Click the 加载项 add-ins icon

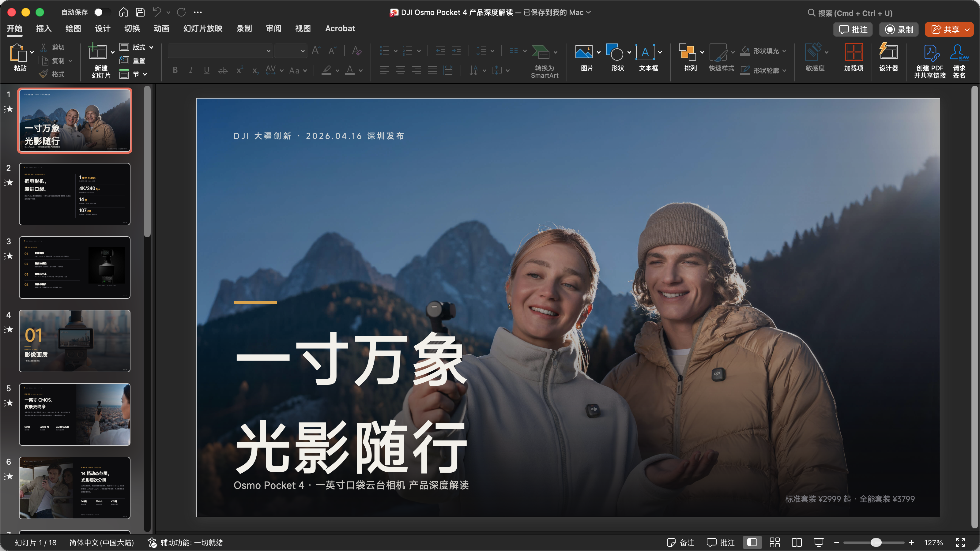pyautogui.click(x=853, y=52)
